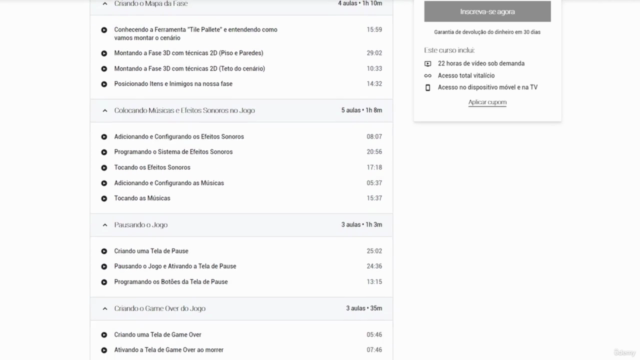
Task: Open lesson 'Tocando os Efeitos Sonoros'
Action: (152, 167)
